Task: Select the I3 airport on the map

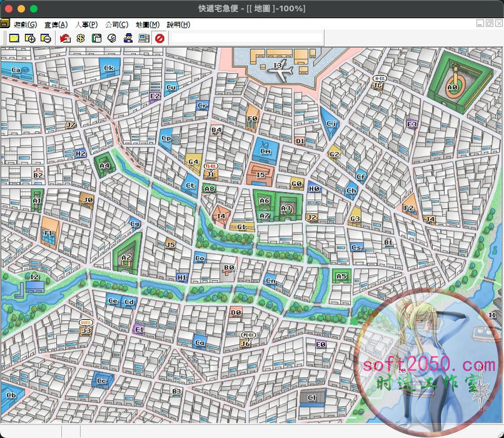Action: [279, 66]
